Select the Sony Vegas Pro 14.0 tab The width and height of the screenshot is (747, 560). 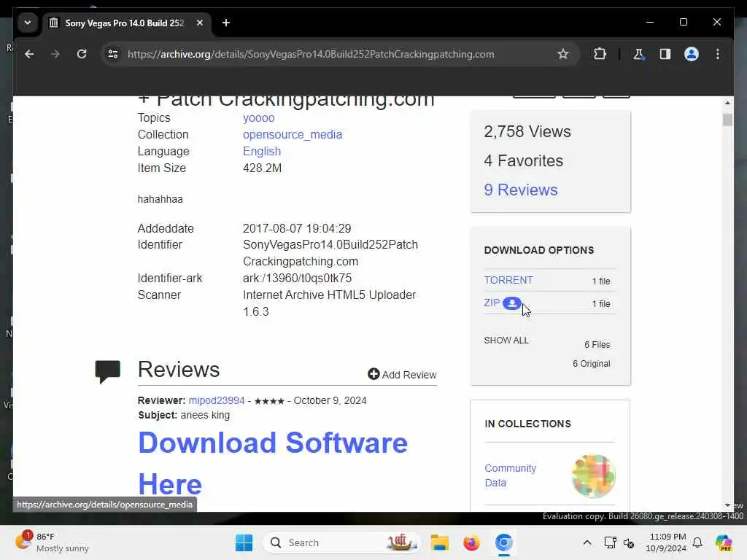(x=126, y=23)
